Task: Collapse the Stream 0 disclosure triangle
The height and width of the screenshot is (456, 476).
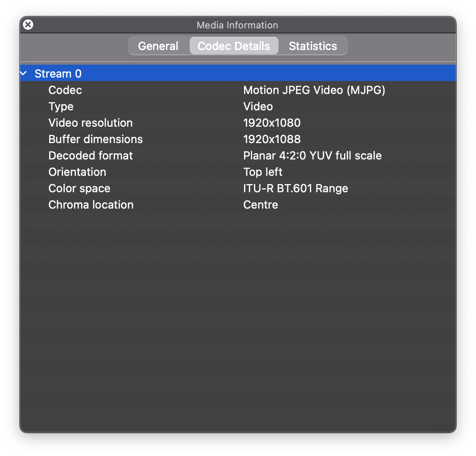Action: click(x=23, y=73)
